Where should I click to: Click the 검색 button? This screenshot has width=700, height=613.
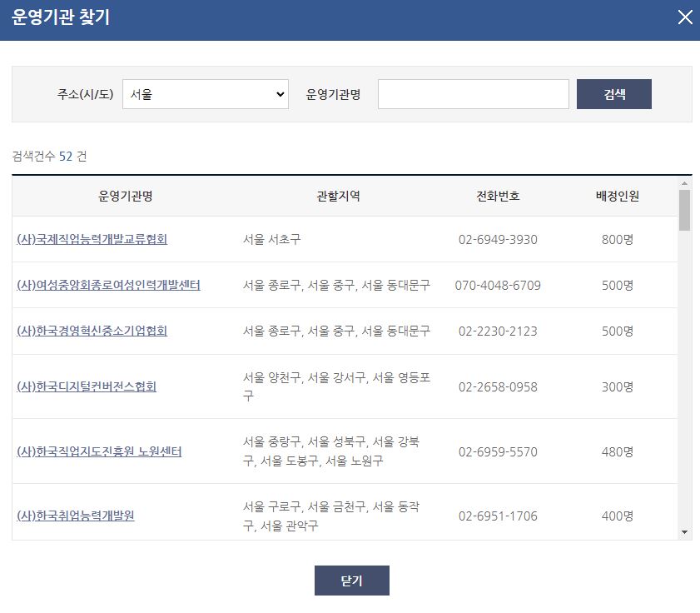613,94
